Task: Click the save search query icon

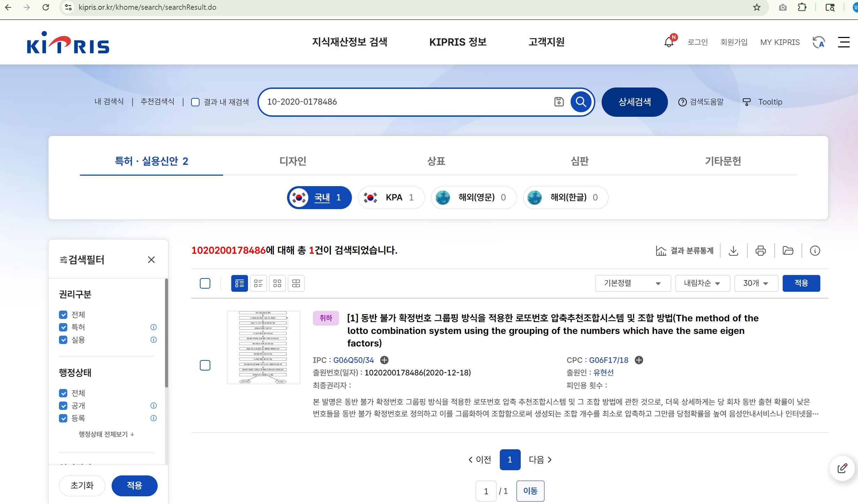Action: point(559,102)
